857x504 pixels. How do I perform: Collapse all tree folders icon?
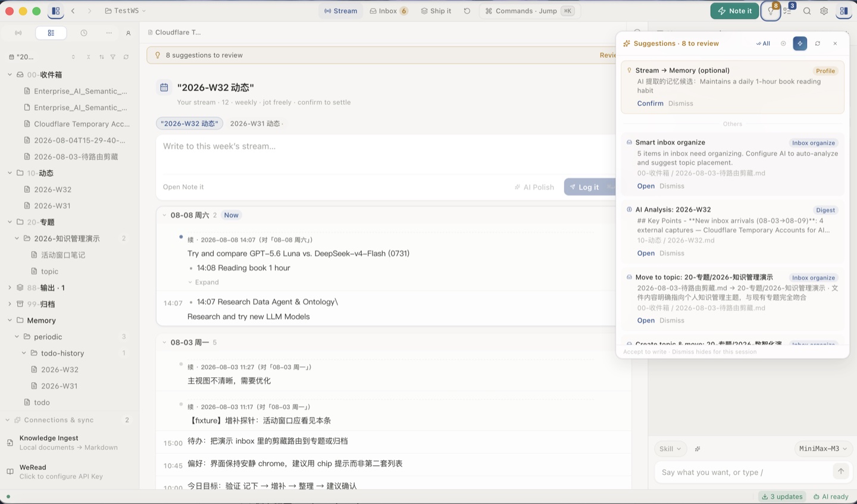(x=89, y=57)
